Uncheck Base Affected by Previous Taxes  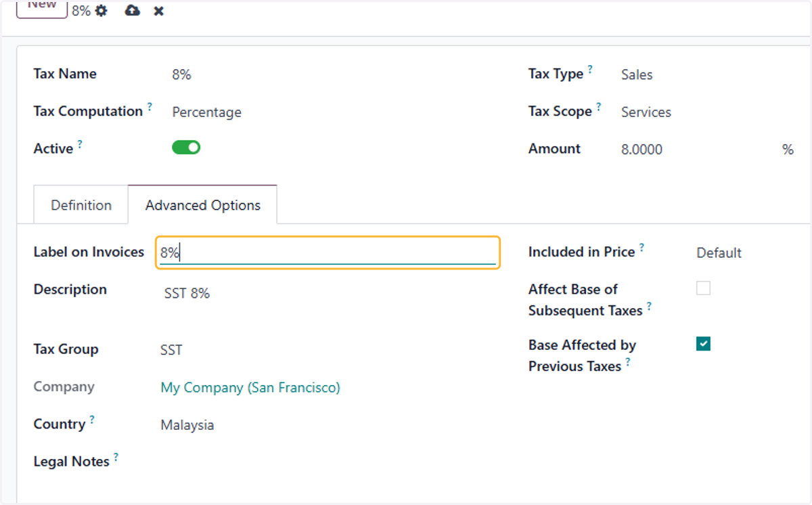(x=704, y=344)
